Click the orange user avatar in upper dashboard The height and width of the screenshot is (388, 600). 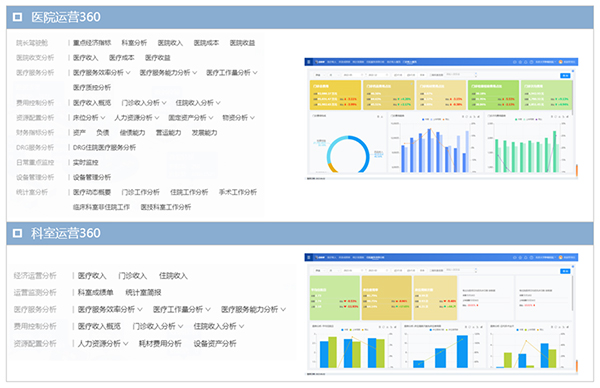pos(561,62)
